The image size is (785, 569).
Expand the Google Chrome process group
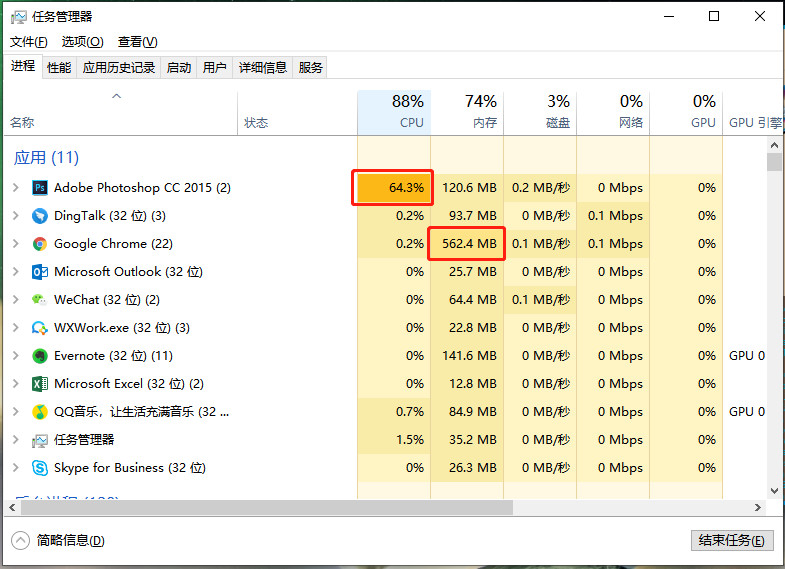pyautogui.click(x=15, y=244)
